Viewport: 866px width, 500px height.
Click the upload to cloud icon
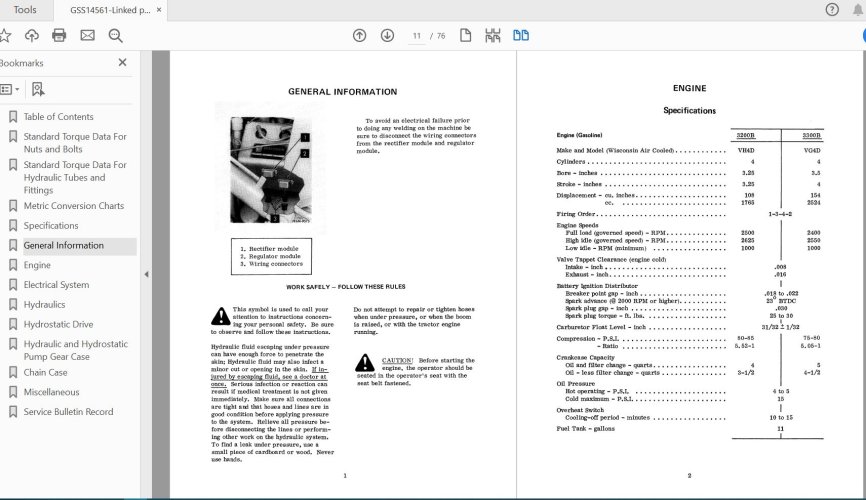32,36
